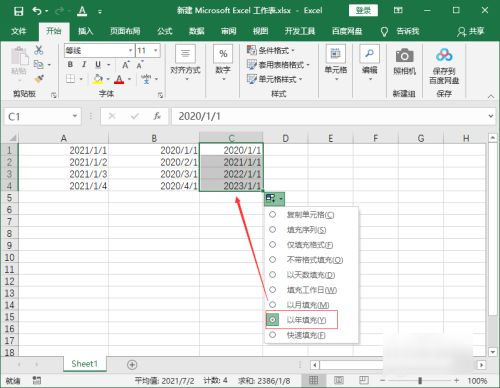Select the Fill Series radio option

click(272, 229)
